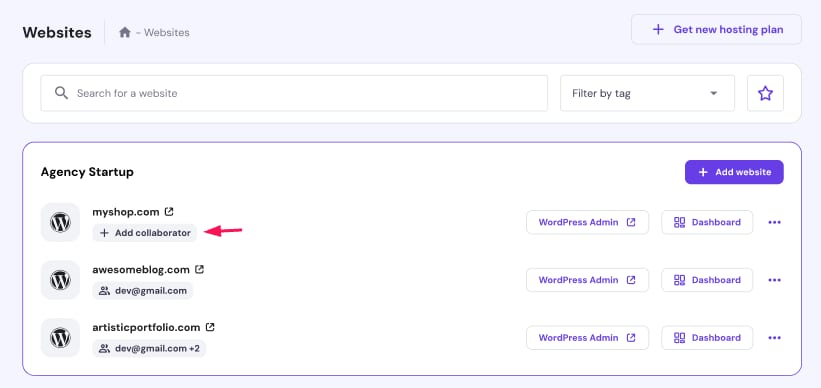Open more options menu for artisticportfolio.com

774,337
